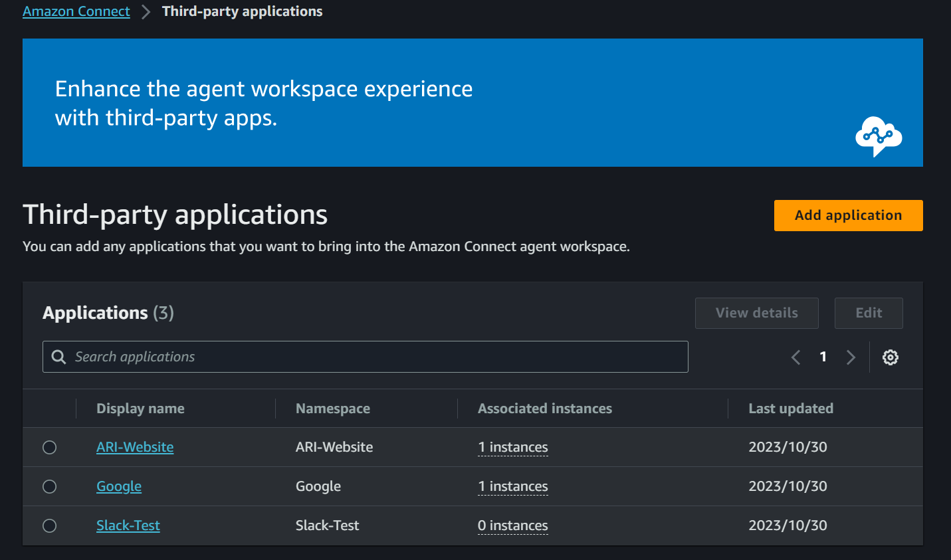Click the search magnifier icon
Screen dimensions: 951x560
coord(59,357)
